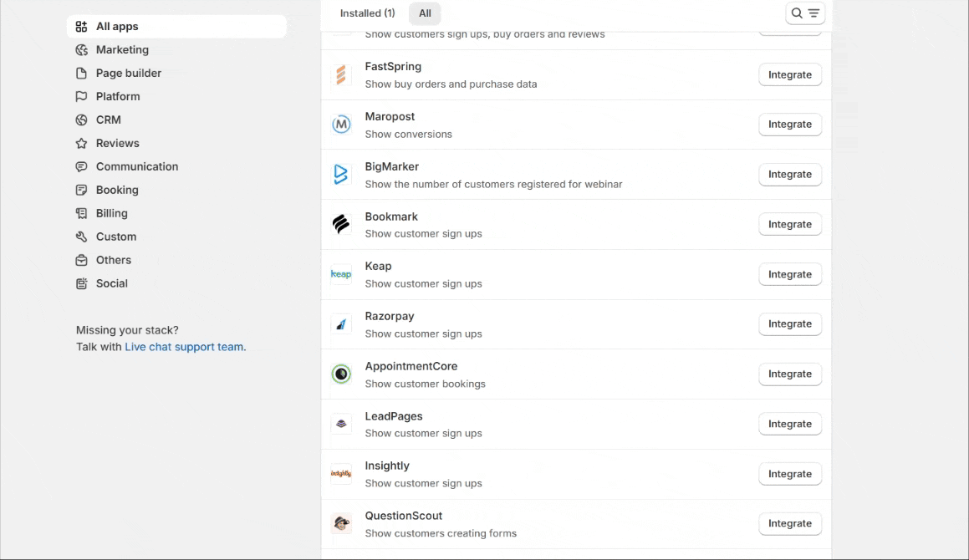Open the search and filter button
Screen dimensions: 969x560
[x=805, y=13]
